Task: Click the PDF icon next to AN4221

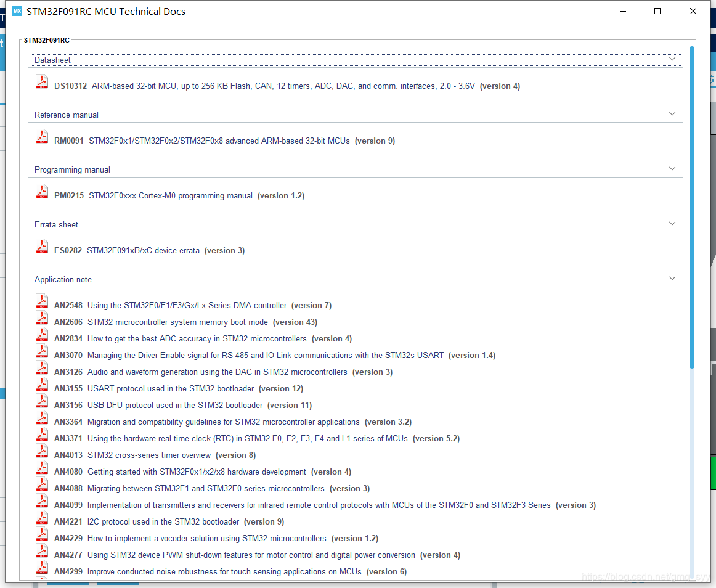Action: point(42,517)
